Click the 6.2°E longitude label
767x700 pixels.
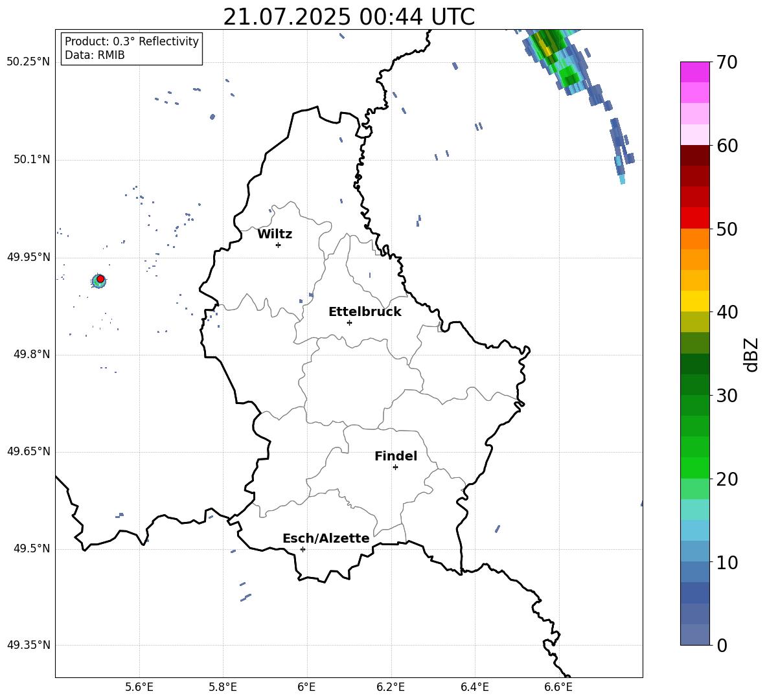pyautogui.click(x=391, y=687)
